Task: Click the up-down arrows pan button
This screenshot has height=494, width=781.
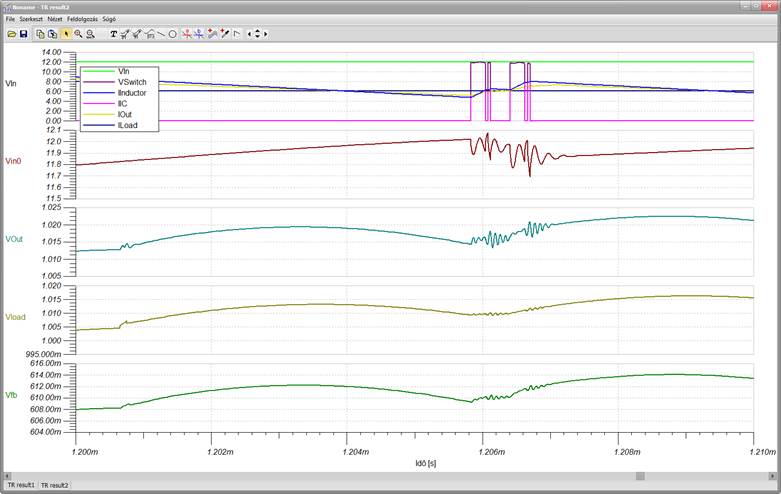Action: (258, 34)
